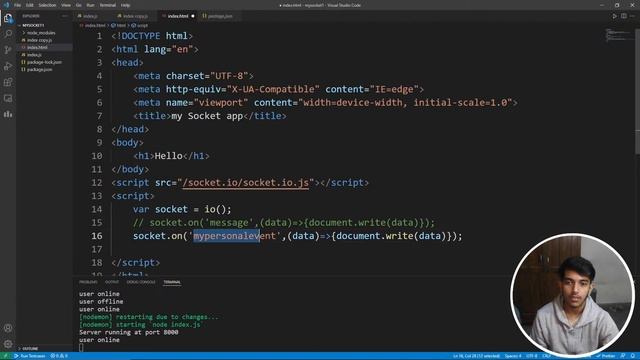Viewport: 640px width, 360px height.
Task: Click the VS Code logo in title bar
Action: pos(6,5)
